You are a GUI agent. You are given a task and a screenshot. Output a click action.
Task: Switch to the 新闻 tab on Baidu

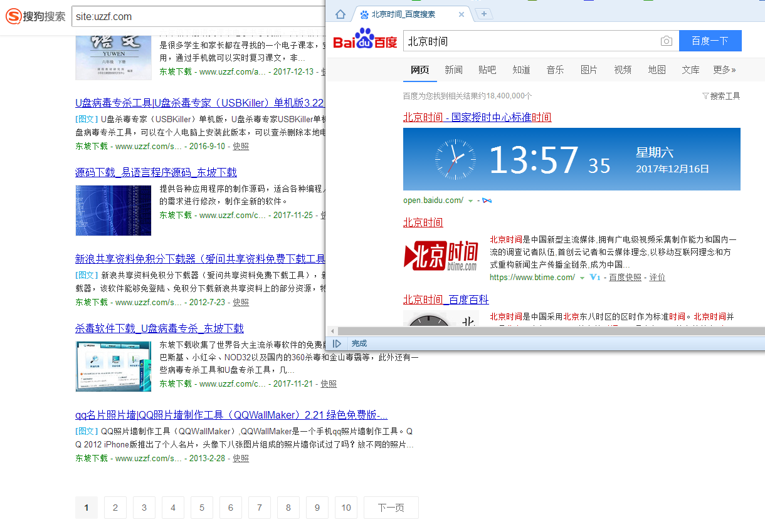(x=453, y=70)
